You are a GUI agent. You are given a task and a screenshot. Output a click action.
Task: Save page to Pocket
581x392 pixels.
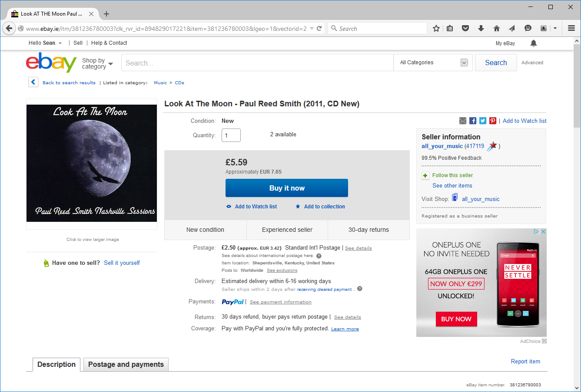pos(465,28)
